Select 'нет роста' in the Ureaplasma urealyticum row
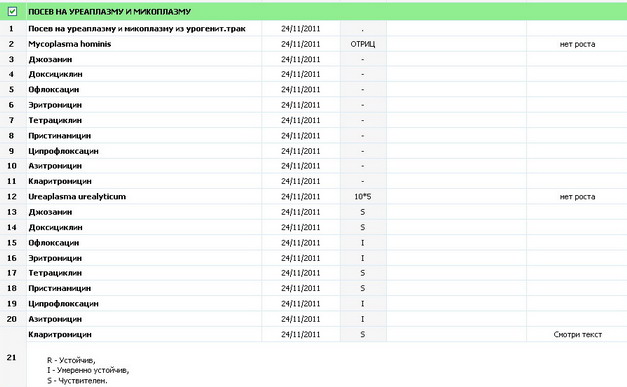Image resolution: width=627 pixels, height=387 pixels. click(x=577, y=197)
